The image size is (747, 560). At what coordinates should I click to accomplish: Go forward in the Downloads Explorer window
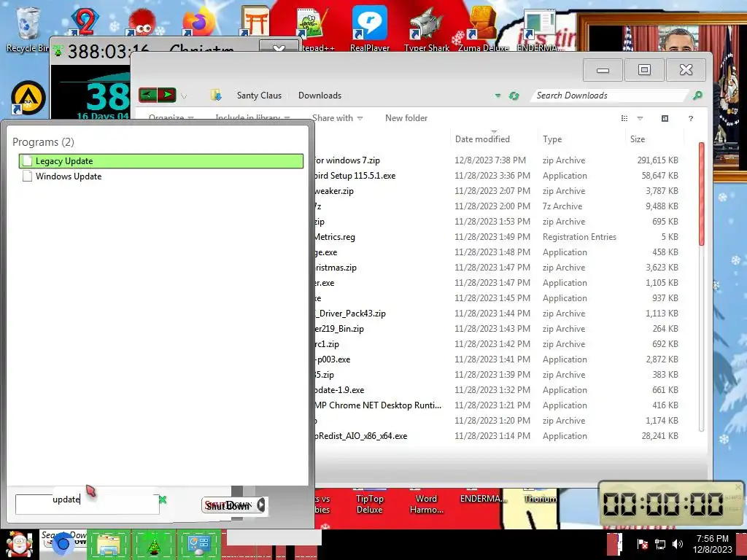pos(167,95)
